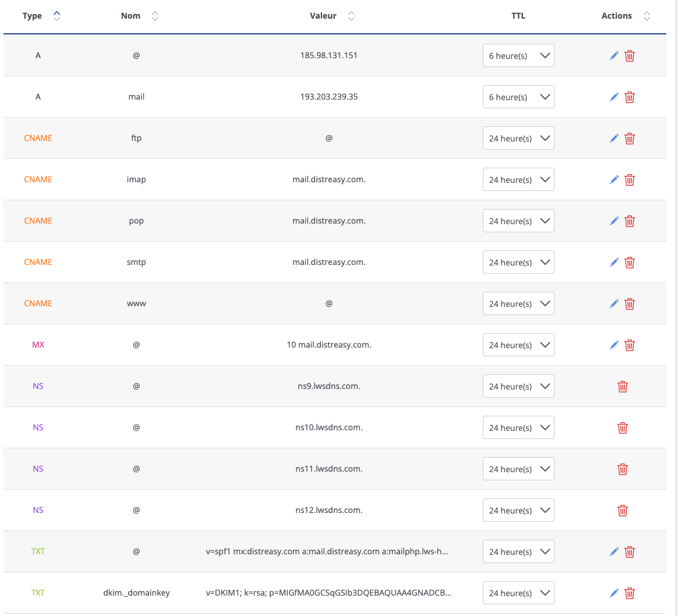Open TTL dropdown for the @ A record
Screen dimensions: 678x616
pos(518,56)
